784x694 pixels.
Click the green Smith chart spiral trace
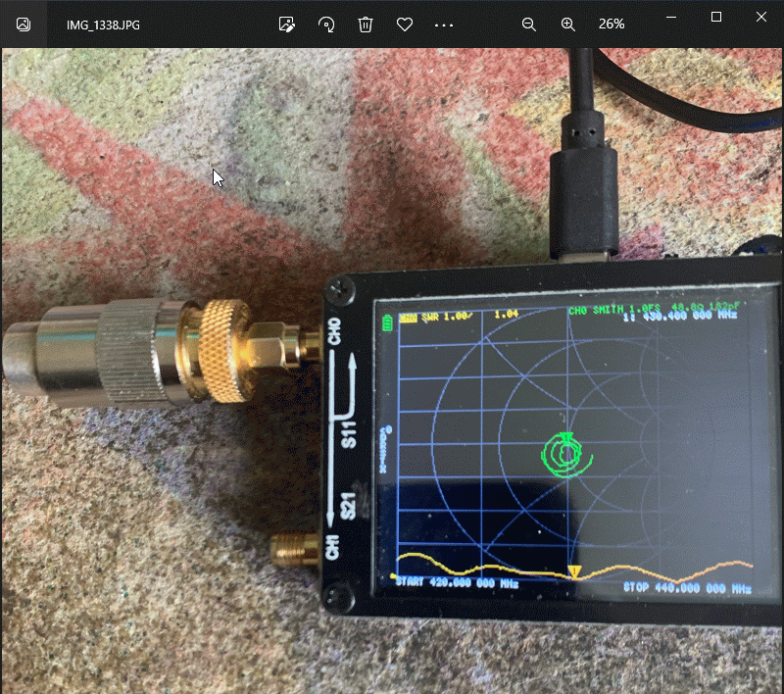[566, 453]
